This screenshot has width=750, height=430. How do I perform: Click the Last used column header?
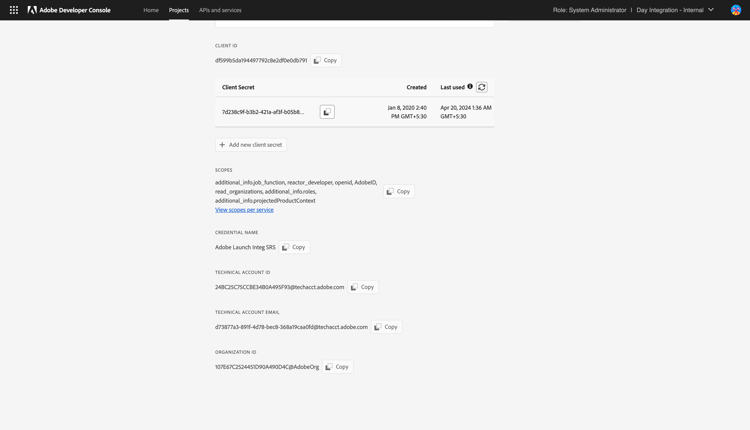tap(452, 87)
